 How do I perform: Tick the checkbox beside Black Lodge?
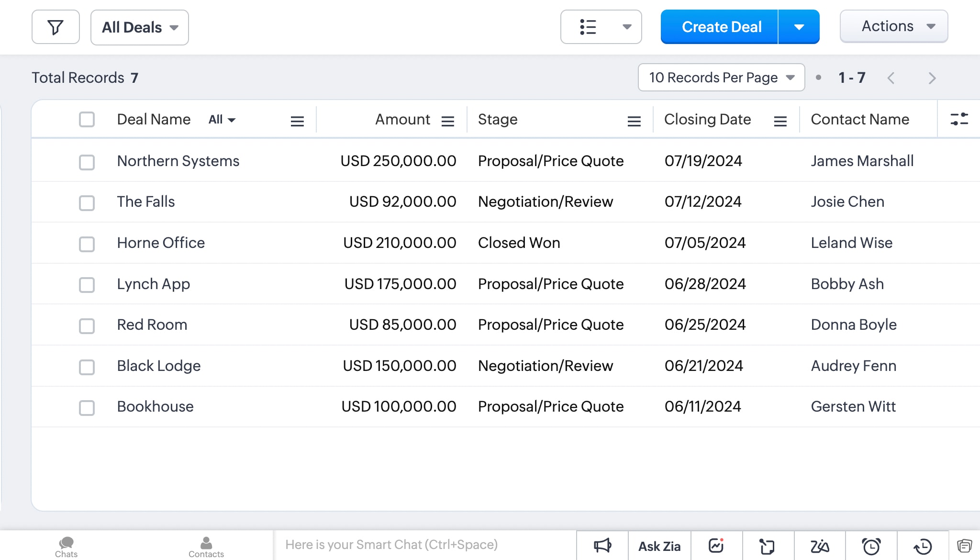tap(87, 368)
